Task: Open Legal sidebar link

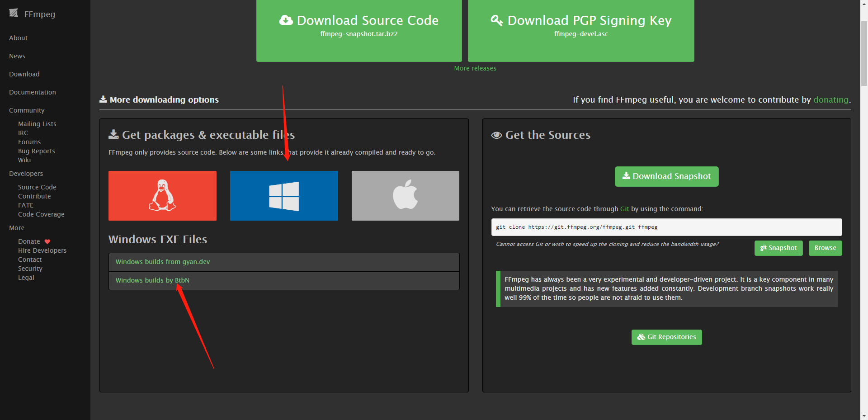Action: 26,278
